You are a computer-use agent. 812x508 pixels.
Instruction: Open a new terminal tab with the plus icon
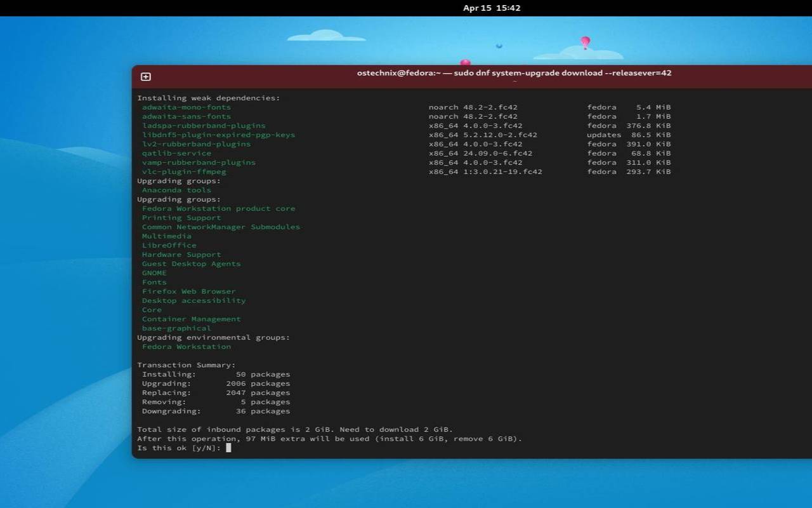pos(145,77)
